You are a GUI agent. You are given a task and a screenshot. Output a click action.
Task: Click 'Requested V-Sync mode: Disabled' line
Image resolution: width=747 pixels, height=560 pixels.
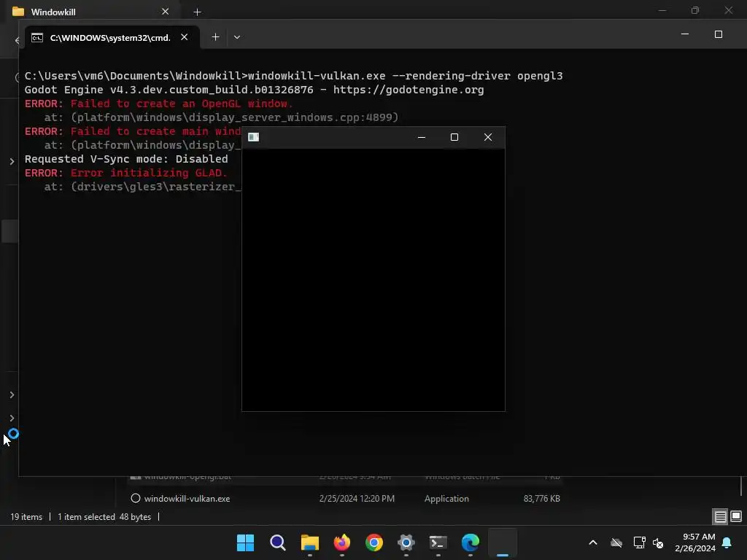[126, 159]
